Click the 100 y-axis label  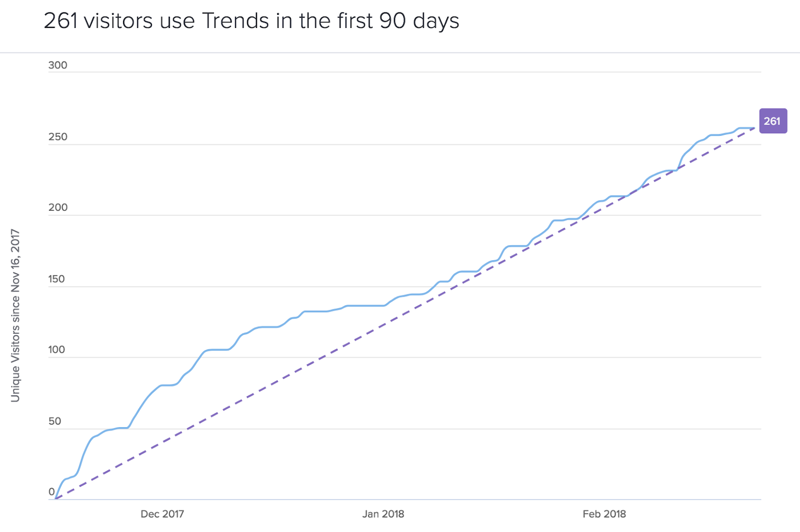pyautogui.click(x=56, y=350)
